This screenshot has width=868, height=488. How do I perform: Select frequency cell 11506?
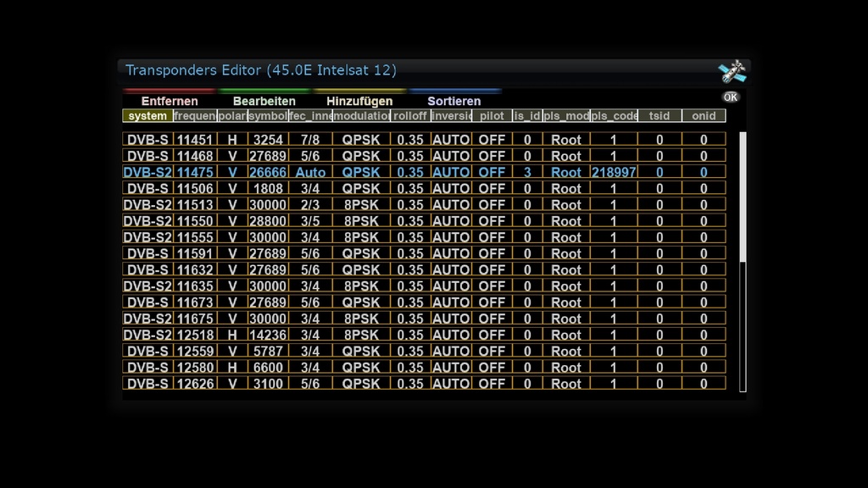coord(195,189)
